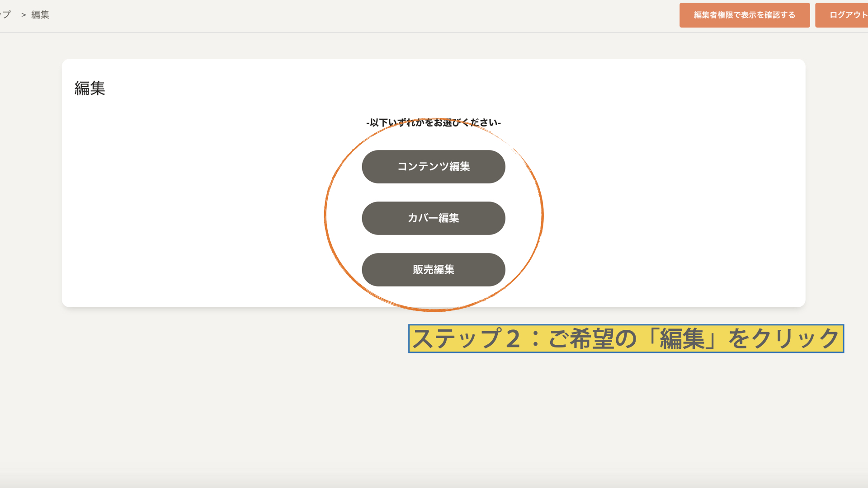Click お選び in the instruction line
The height and width of the screenshot is (488, 868).
(x=447, y=122)
